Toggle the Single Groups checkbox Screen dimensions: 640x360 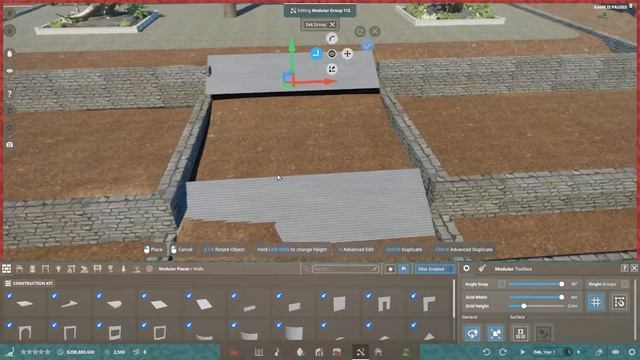pos(624,284)
